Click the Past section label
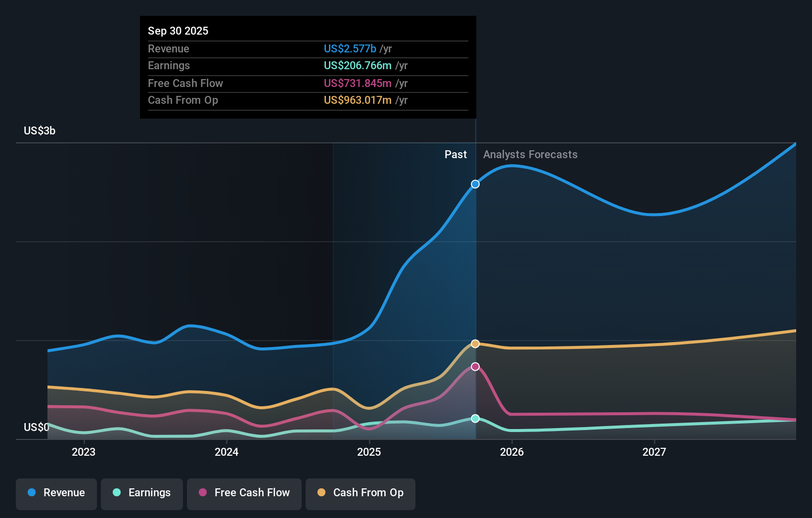The height and width of the screenshot is (518, 812). [455, 155]
